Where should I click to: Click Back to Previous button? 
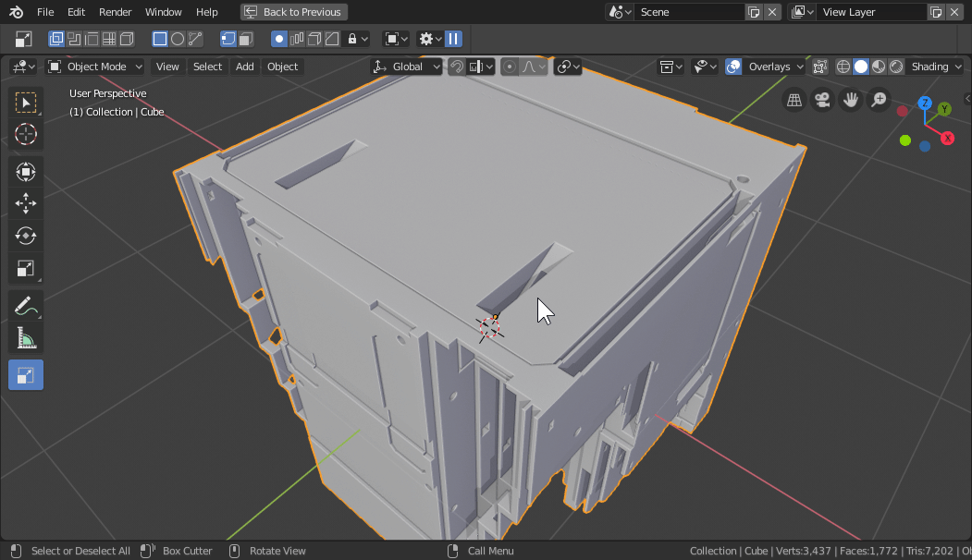tap(293, 12)
